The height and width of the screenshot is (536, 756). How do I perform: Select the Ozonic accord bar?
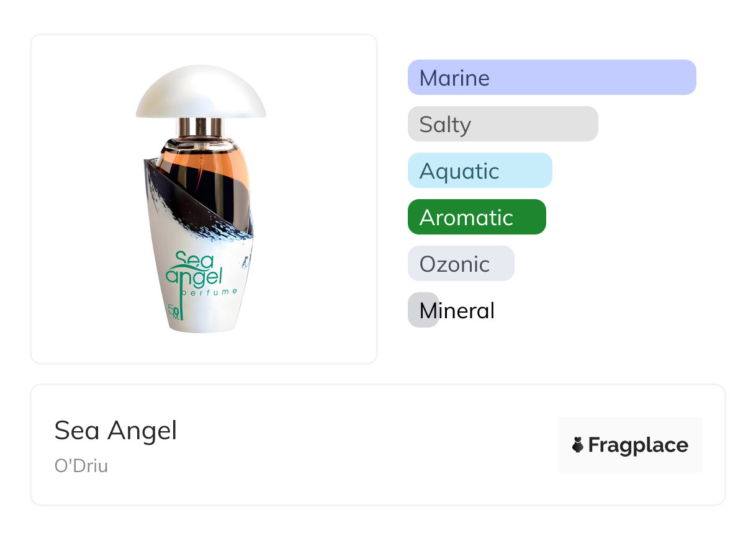click(461, 264)
